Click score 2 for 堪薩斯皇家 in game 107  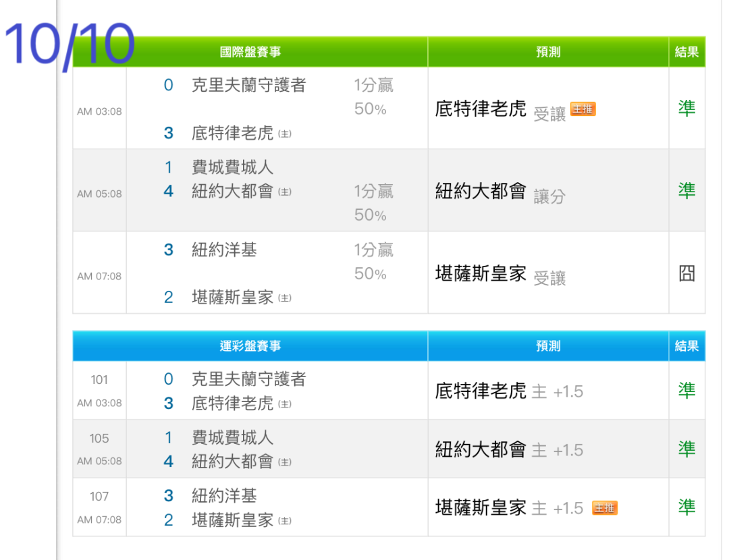pyautogui.click(x=168, y=520)
